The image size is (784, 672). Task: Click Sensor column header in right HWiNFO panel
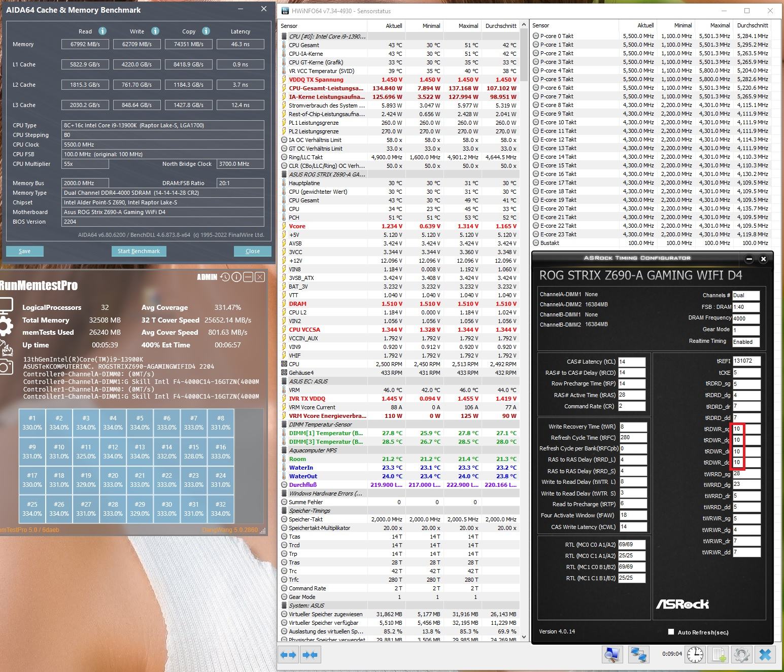click(x=574, y=25)
